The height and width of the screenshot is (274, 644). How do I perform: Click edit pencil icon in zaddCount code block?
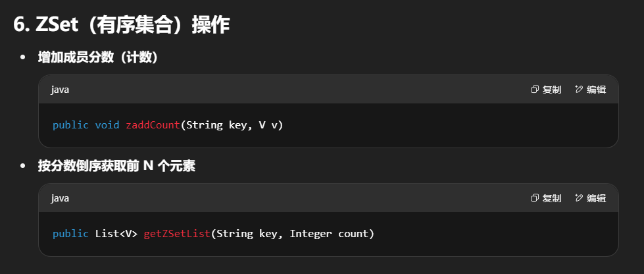(579, 90)
